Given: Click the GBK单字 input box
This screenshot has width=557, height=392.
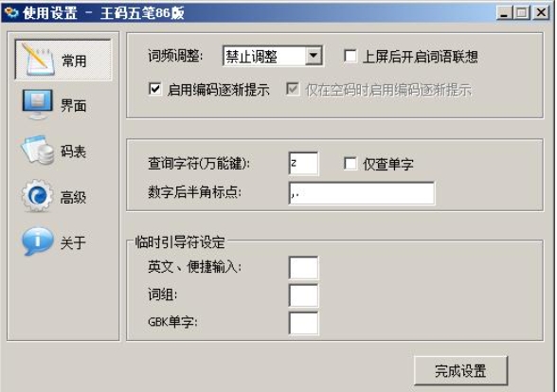Looking at the screenshot, I should click(x=304, y=323).
